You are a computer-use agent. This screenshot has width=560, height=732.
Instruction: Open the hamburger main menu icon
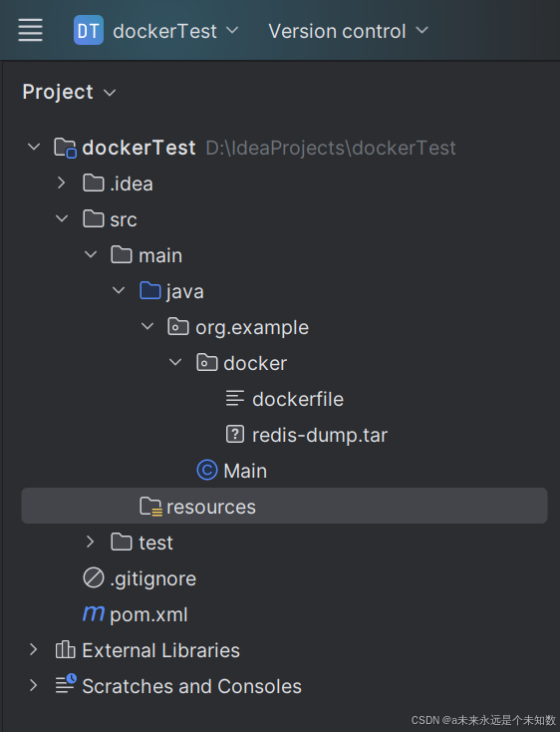(30, 30)
